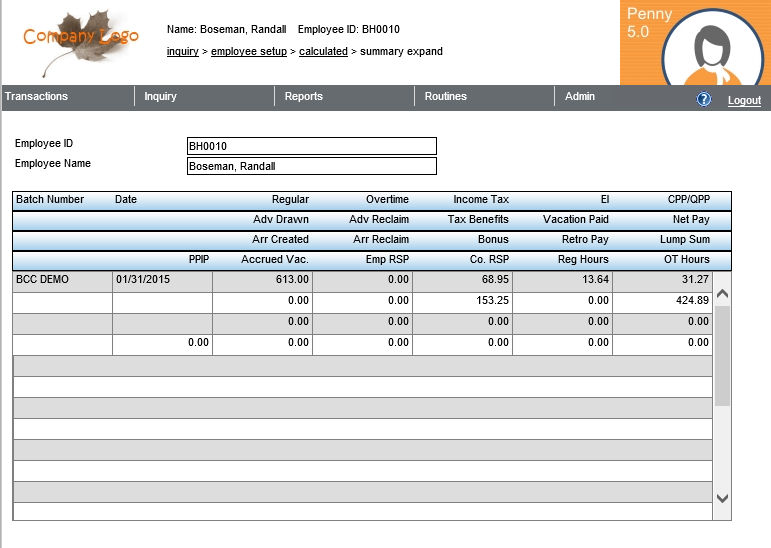Click the scroll up arrow of table

(722, 294)
